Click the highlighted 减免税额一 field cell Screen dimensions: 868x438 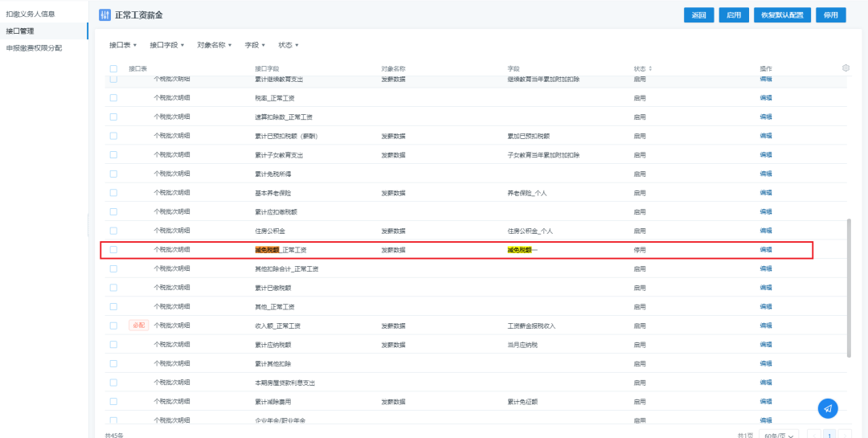(x=522, y=250)
